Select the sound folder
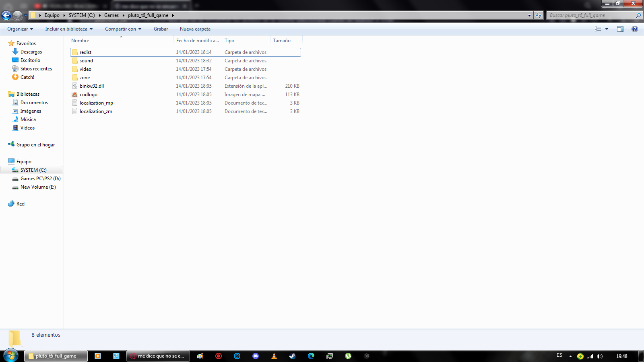The height and width of the screenshot is (362, 644). [186, 61]
